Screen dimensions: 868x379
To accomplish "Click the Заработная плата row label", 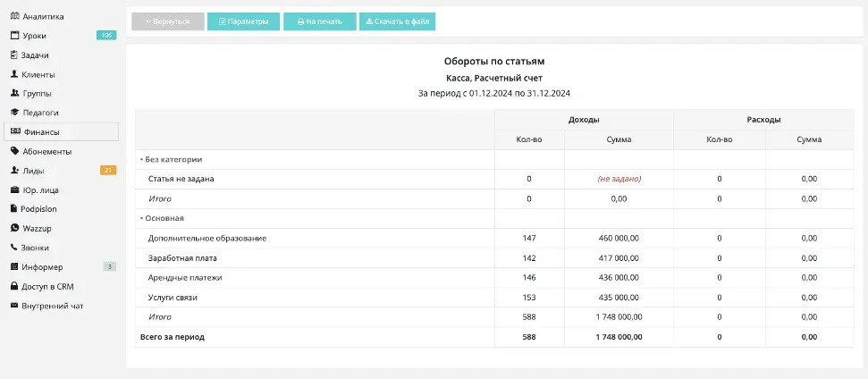I will click(x=182, y=257).
